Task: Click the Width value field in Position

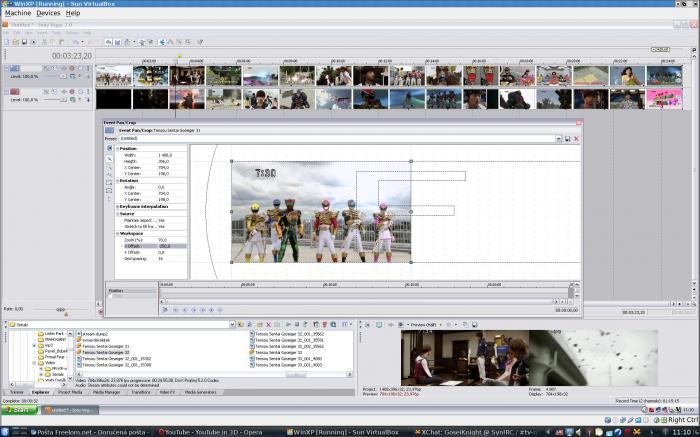Action: [171, 155]
